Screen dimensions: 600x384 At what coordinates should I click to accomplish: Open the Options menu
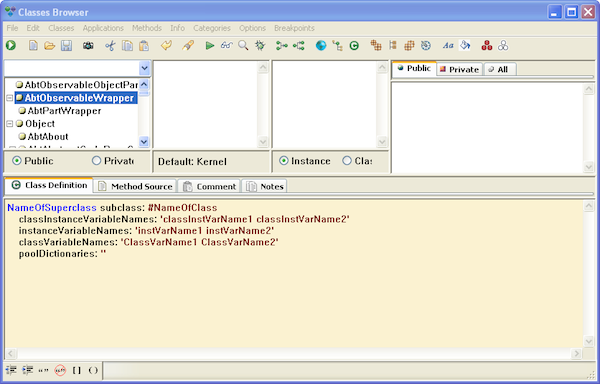(x=253, y=28)
